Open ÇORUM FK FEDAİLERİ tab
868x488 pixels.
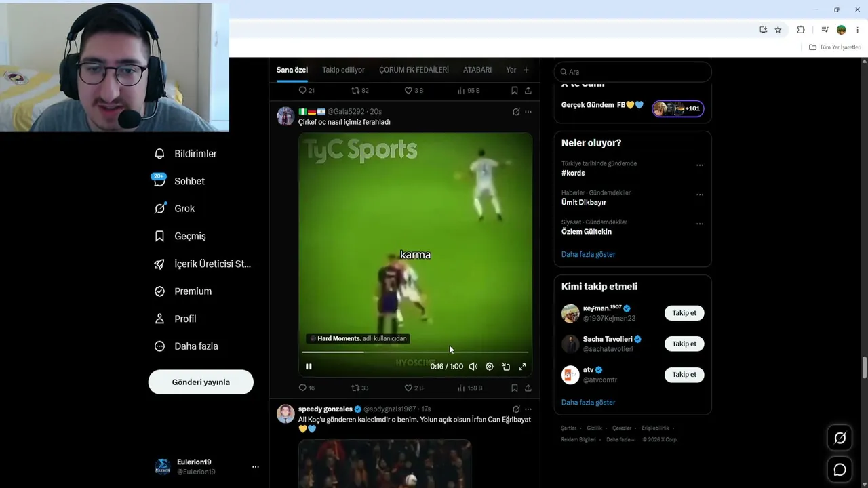tap(414, 70)
